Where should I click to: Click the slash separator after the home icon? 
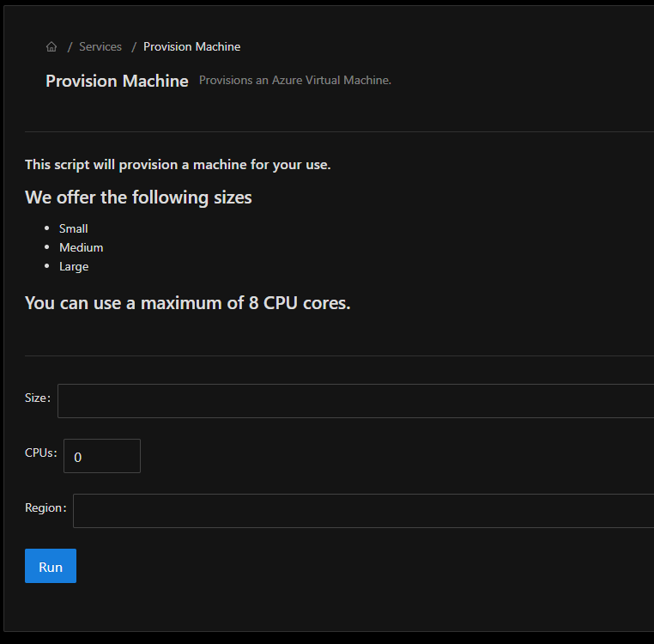(x=70, y=47)
